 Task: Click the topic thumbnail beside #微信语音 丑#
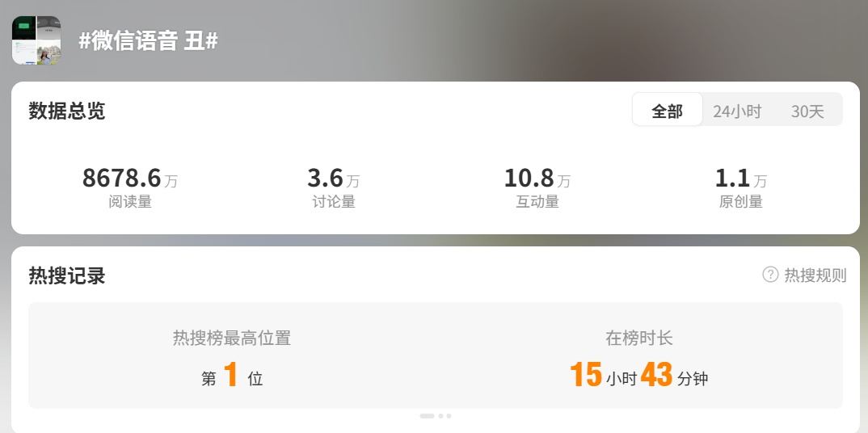pyautogui.click(x=36, y=40)
